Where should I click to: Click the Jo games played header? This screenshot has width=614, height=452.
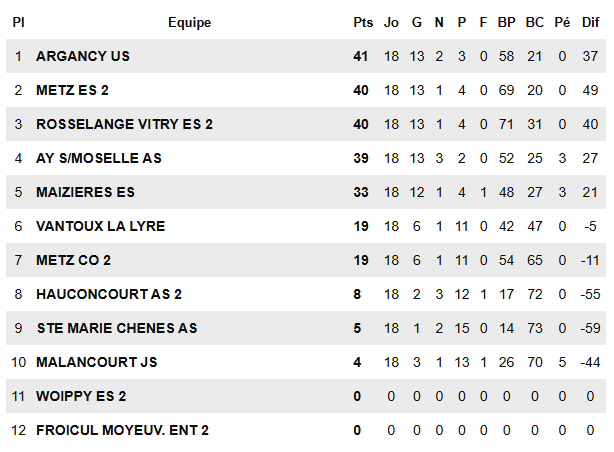coord(391,22)
